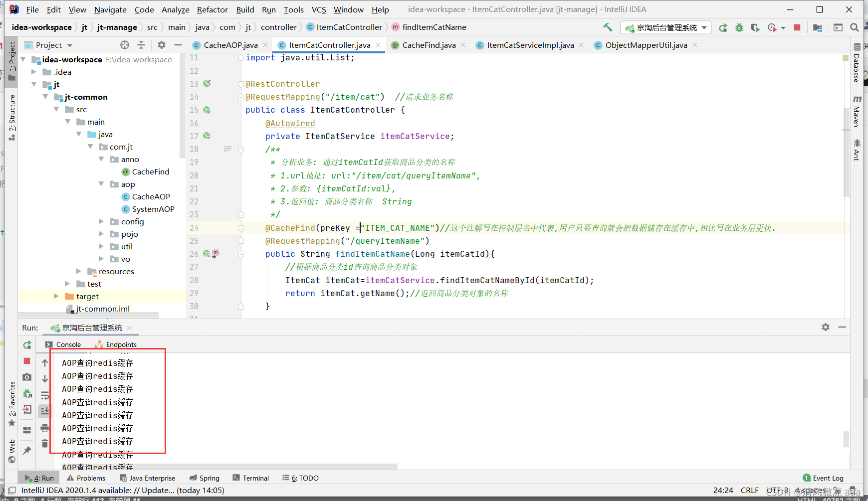Select the Endpoints tab
The height and width of the screenshot is (501, 868).
point(115,344)
